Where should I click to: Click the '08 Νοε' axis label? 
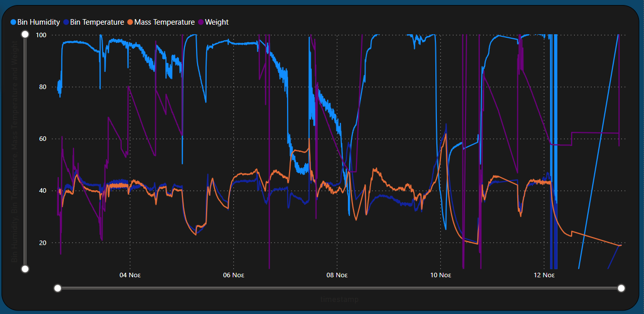[337, 275]
